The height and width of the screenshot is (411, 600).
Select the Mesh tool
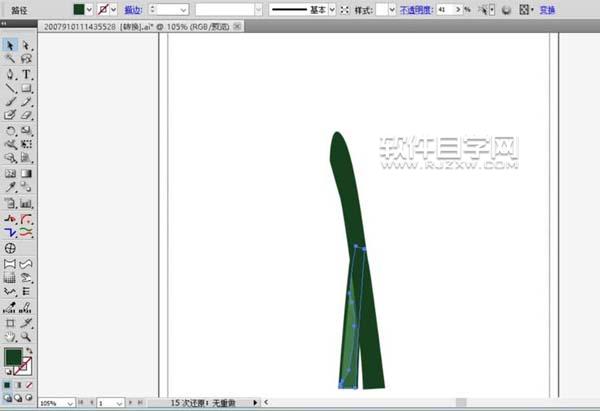click(10, 173)
